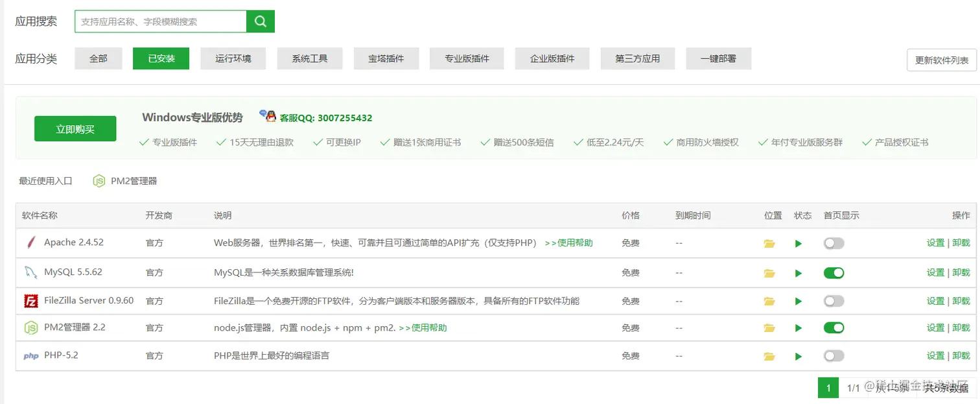Click the Apache feather logo icon
The height and width of the screenshot is (404, 980).
(x=30, y=243)
